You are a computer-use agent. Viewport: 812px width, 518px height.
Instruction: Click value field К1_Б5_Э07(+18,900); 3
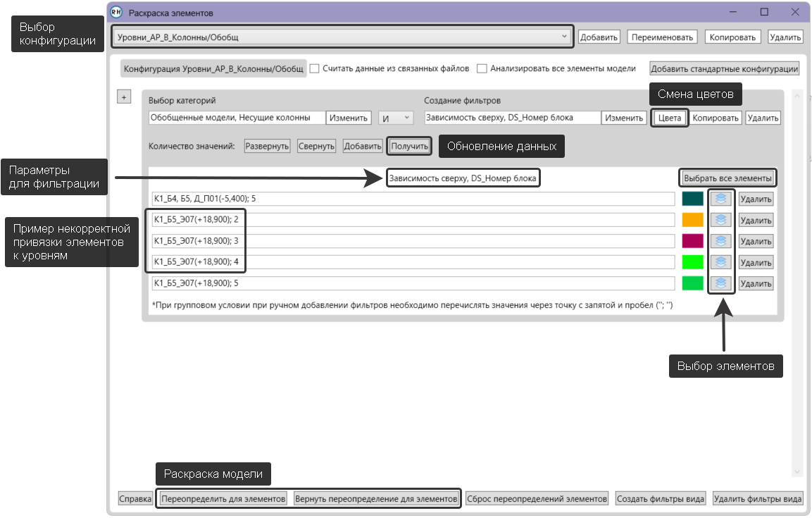413,242
